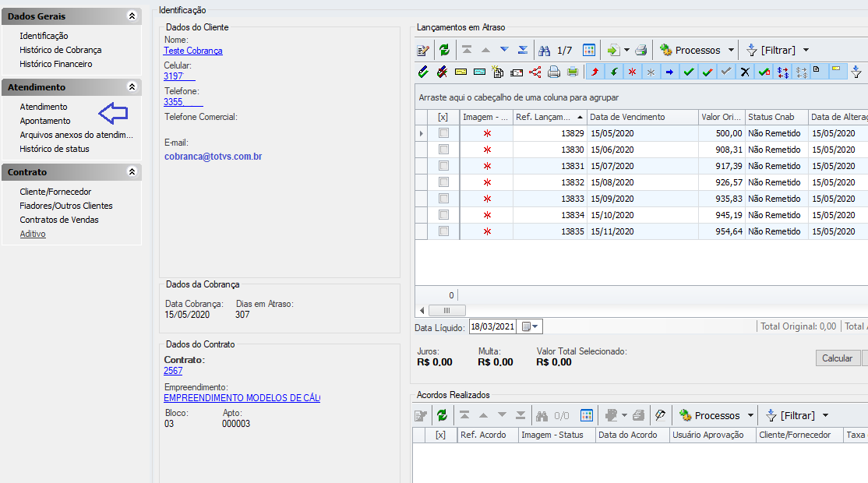
Task: Open Processos dropdown in Lançamentos toolbar
Action: 697,51
